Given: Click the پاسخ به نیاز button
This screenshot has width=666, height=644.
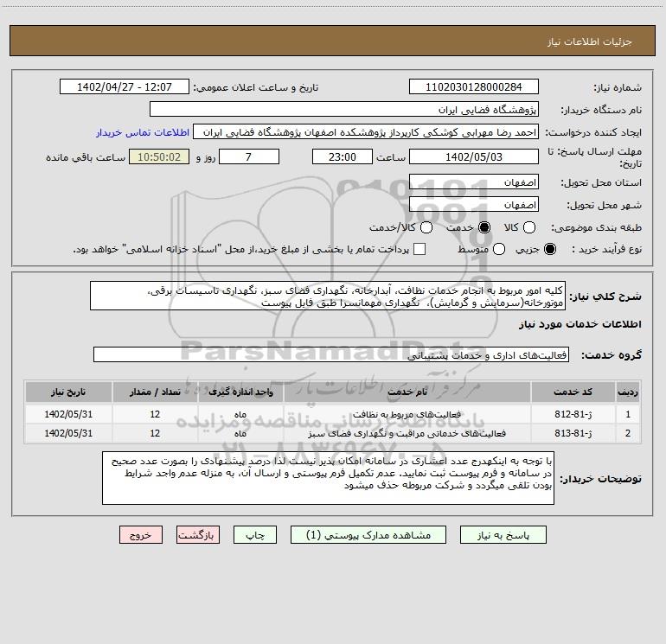Looking at the screenshot, I should click(503, 535).
